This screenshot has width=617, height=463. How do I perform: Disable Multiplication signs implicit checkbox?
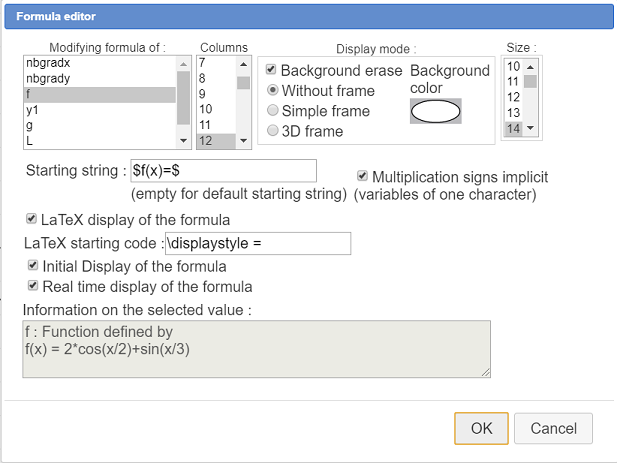click(x=363, y=175)
